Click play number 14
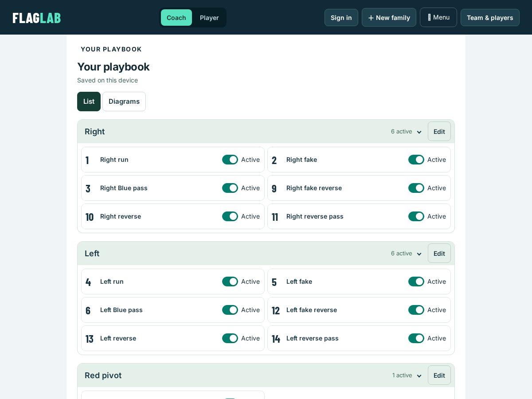This screenshot has height=399, width=532. 276,339
